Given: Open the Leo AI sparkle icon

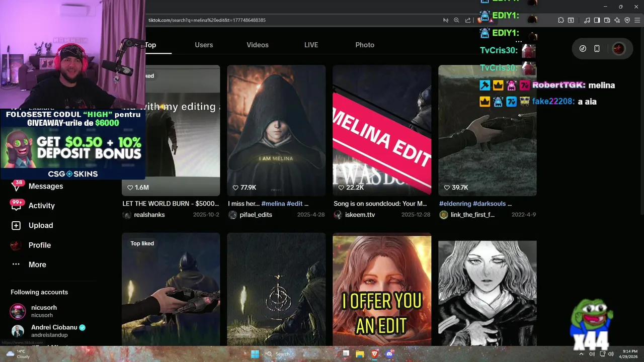Looking at the screenshot, I should 617,20.
